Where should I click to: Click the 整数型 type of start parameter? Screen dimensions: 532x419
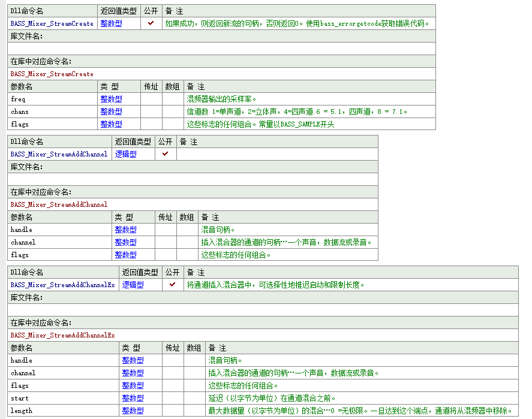click(133, 398)
